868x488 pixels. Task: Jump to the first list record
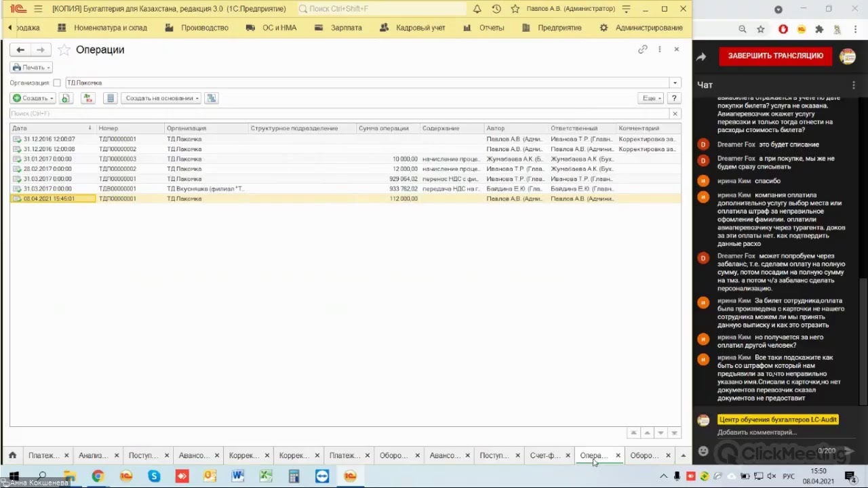[633, 432]
